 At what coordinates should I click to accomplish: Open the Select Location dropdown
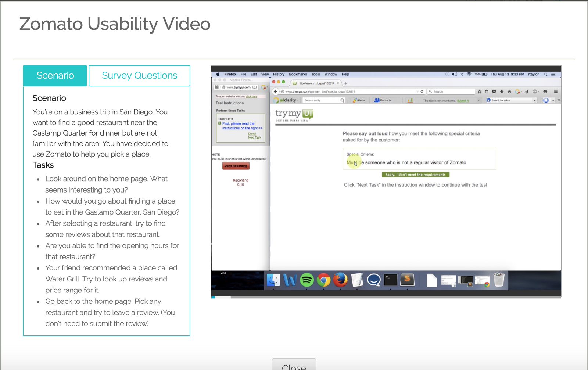[511, 100]
